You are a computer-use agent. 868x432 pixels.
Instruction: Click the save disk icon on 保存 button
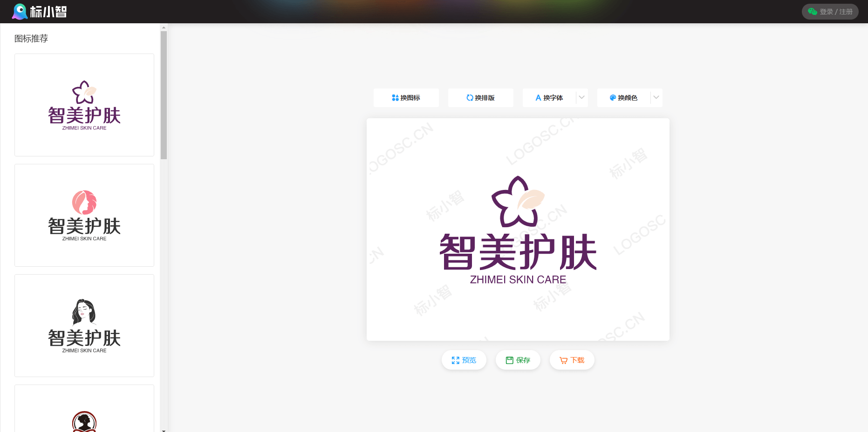pos(509,359)
